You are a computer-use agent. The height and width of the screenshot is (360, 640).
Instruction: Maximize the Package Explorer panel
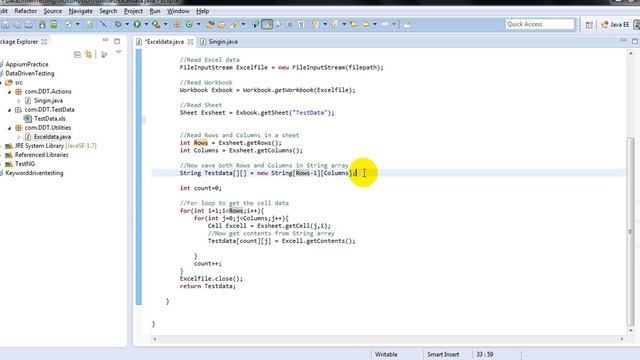click(x=117, y=41)
